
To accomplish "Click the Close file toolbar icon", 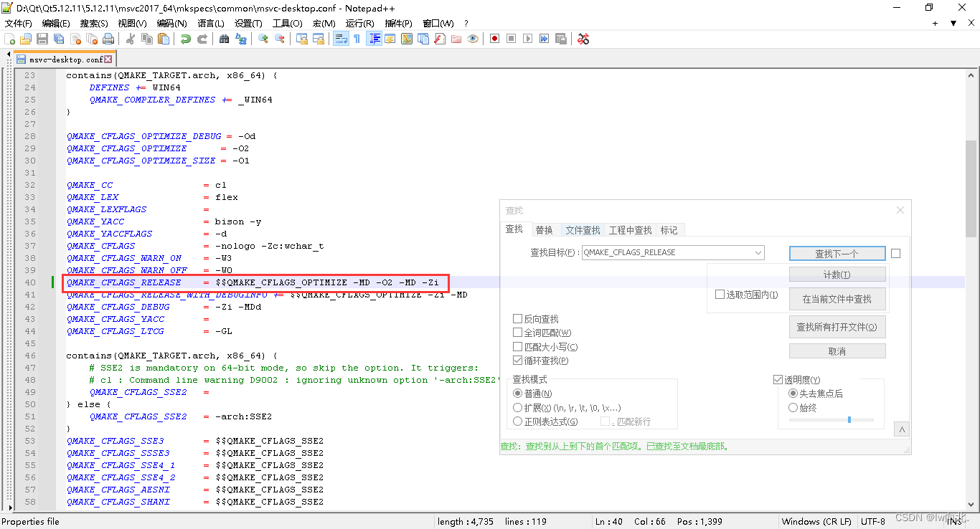I will [76, 39].
